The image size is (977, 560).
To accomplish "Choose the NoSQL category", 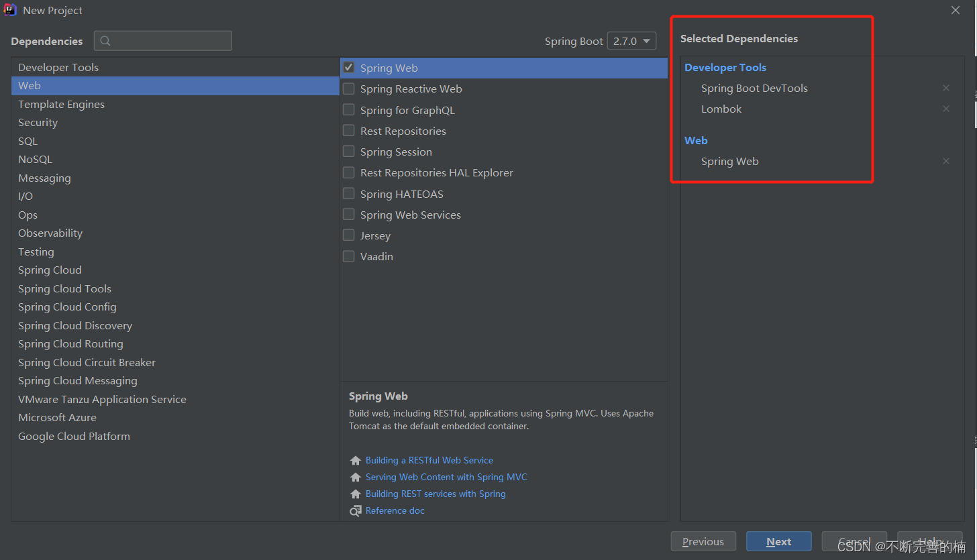I will coord(175,160).
